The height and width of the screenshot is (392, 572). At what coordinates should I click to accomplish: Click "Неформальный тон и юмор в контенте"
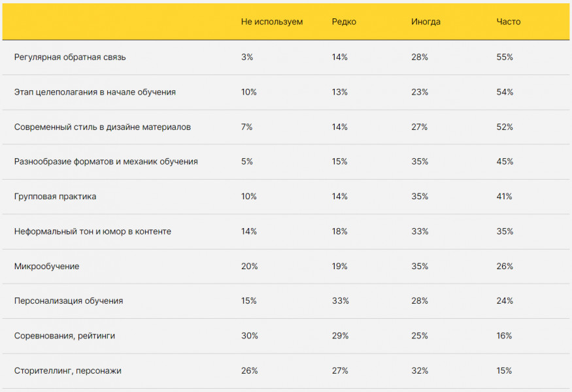coord(93,231)
